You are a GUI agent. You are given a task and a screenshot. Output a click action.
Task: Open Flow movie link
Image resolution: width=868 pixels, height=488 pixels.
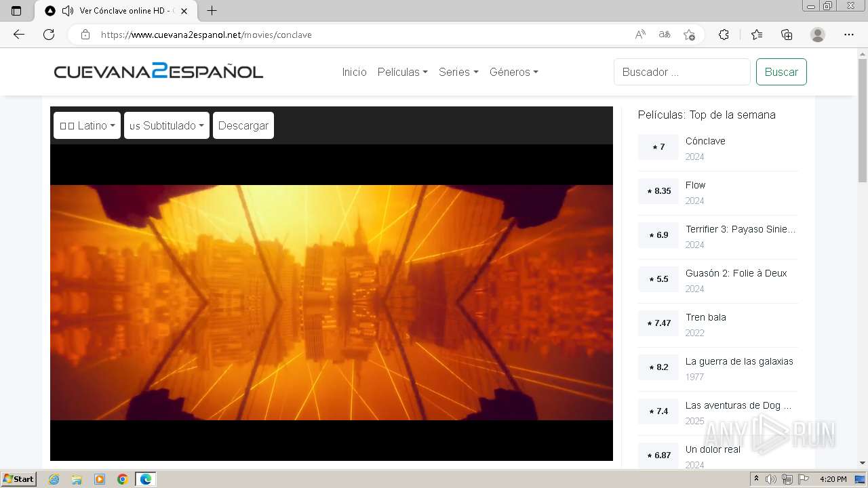pyautogui.click(x=695, y=185)
